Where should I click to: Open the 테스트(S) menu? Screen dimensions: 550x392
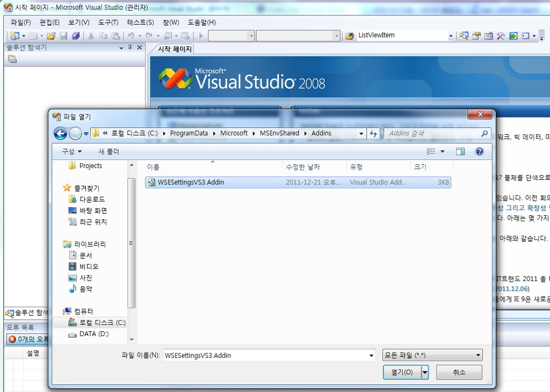140,23
